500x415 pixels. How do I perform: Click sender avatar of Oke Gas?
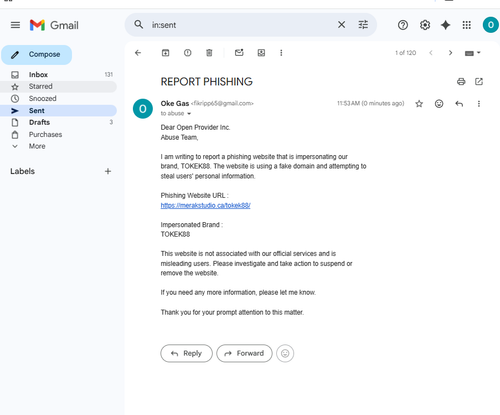[x=143, y=109]
